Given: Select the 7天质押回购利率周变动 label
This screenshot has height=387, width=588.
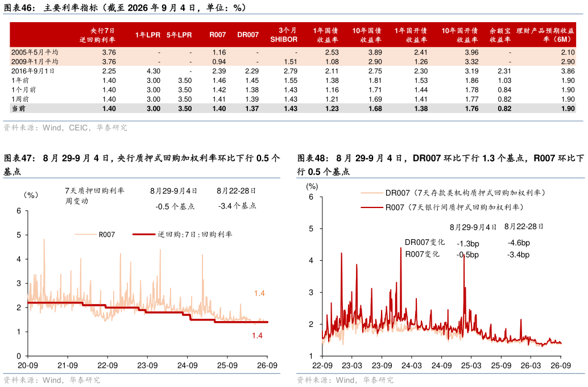Looking at the screenshot, I should click(x=94, y=195).
